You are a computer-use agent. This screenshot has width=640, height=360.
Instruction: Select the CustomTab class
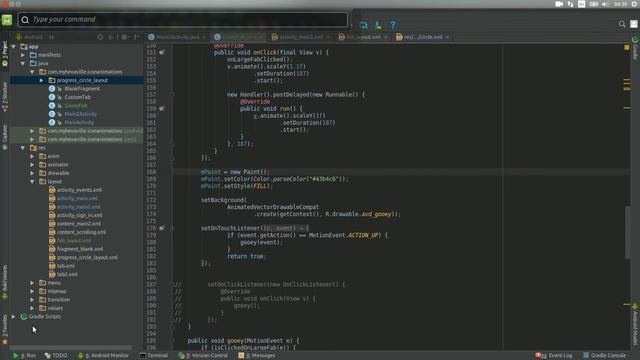77,97
